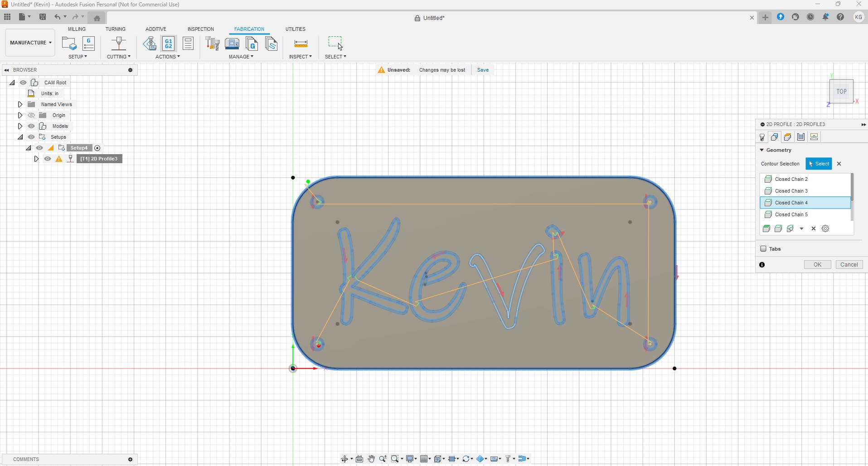Enable the Tabs checkbox

[x=763, y=248]
